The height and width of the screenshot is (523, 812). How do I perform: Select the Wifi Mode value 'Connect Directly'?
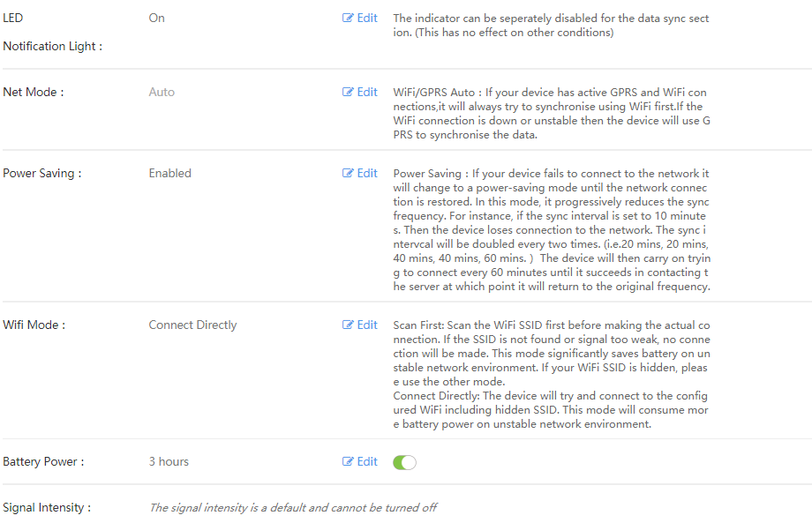tap(192, 325)
